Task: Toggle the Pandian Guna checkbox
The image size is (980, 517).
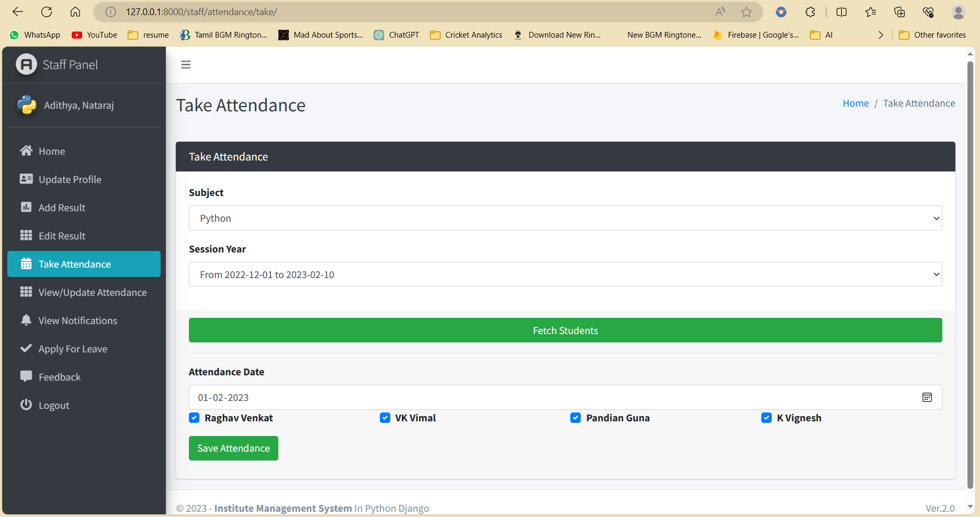Action: click(575, 418)
